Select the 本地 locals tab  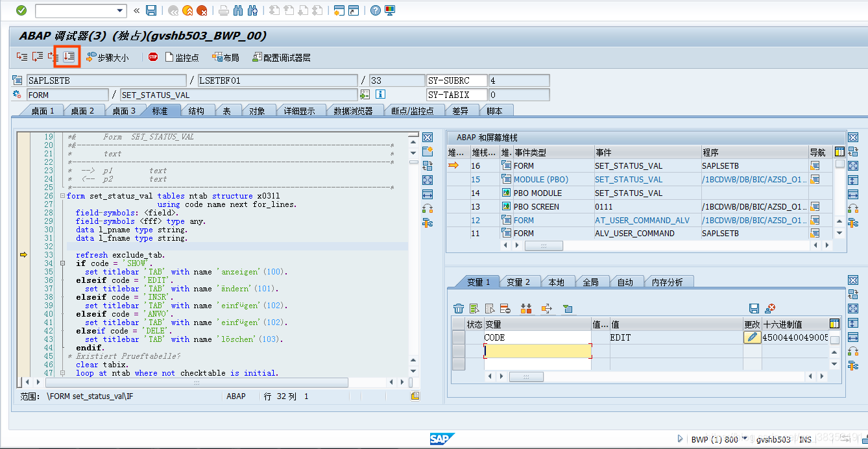(557, 282)
